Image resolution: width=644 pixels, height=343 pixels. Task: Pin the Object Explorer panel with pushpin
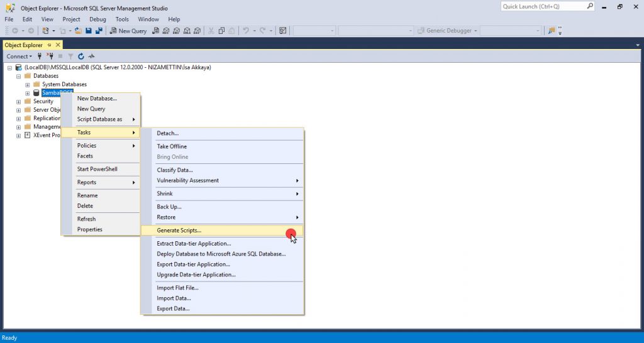49,45
